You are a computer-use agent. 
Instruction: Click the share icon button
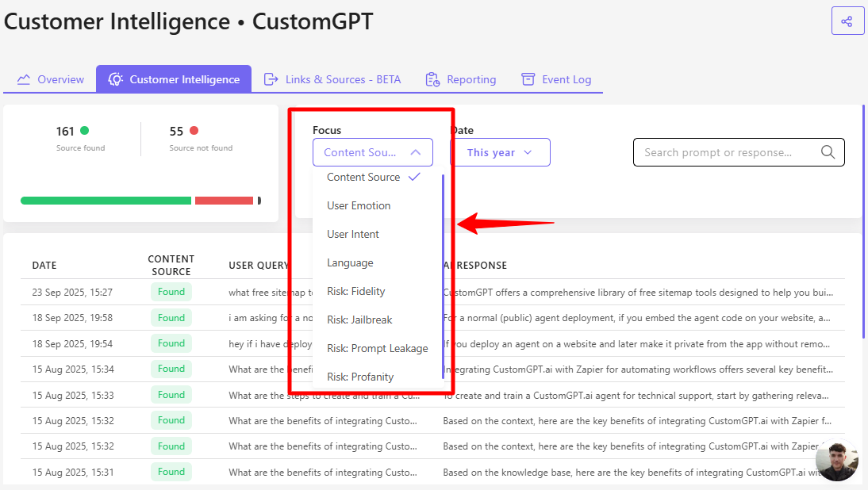[x=847, y=21]
